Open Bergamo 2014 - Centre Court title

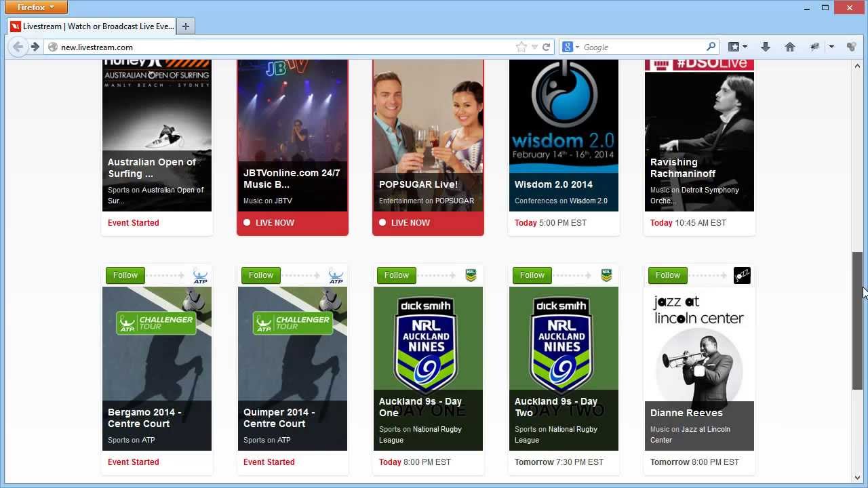coord(144,418)
